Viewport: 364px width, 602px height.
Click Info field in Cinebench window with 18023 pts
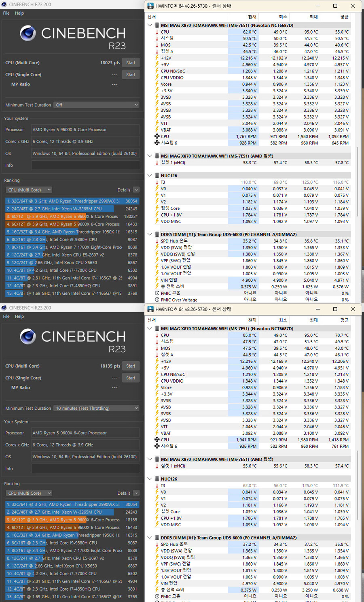point(85,165)
